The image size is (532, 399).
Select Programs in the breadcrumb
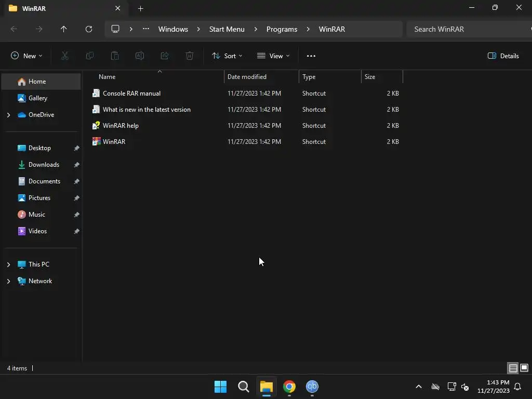tap(282, 29)
